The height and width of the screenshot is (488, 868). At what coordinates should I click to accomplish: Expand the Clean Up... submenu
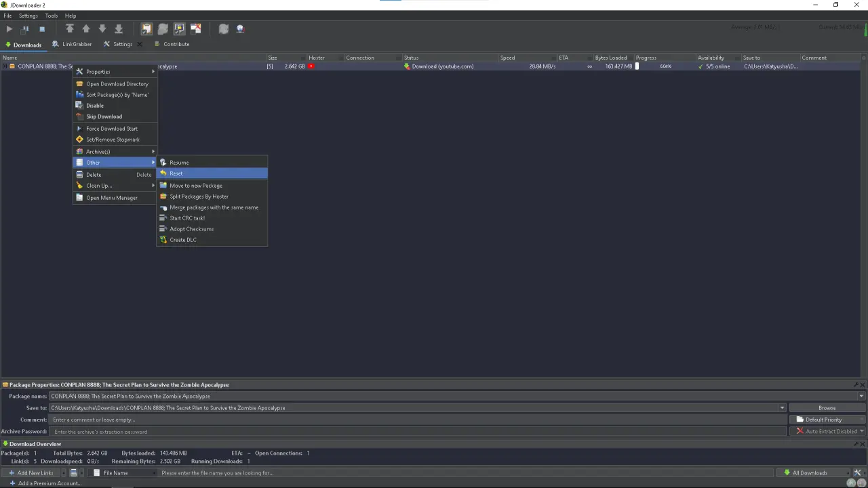[x=115, y=186]
